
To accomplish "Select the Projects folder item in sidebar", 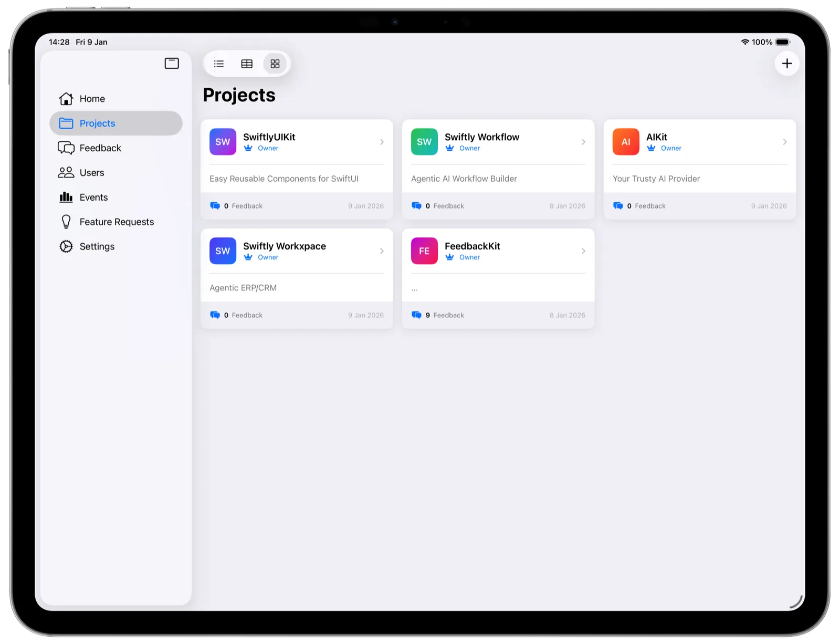I will pyautogui.click(x=97, y=123).
